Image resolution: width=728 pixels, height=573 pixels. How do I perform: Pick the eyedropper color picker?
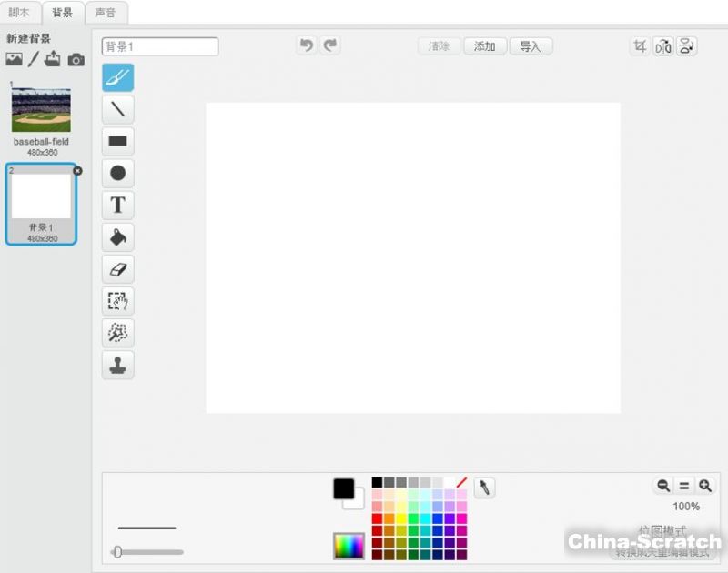coord(485,488)
